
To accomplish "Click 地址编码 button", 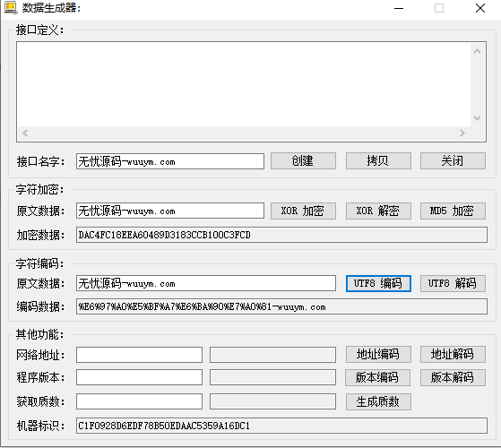I will (378, 354).
